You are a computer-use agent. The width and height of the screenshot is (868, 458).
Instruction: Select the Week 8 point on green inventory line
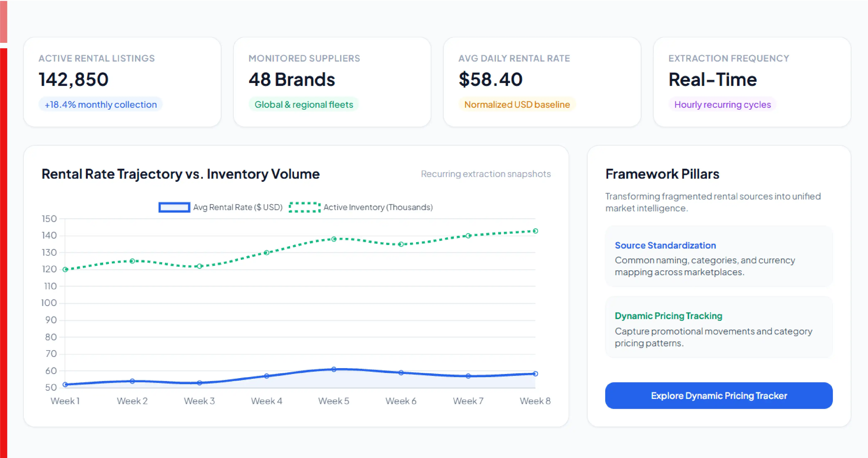(x=535, y=231)
